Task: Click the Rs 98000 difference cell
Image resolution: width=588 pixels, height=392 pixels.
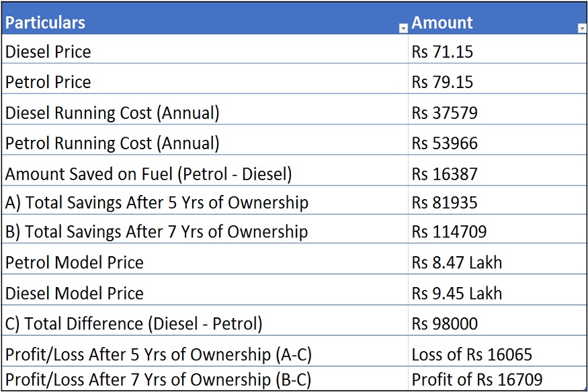Action: click(444, 323)
